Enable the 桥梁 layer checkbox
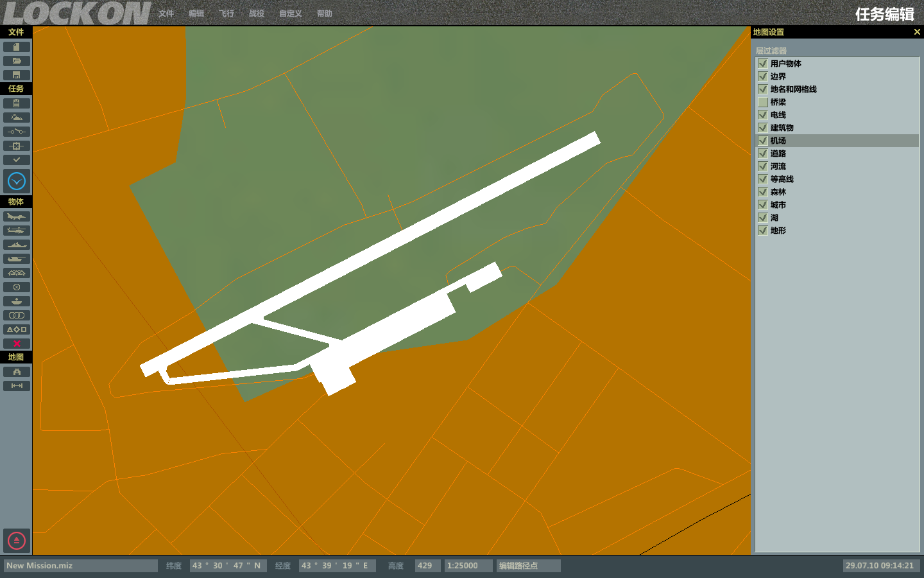This screenshot has width=924, height=578. [x=763, y=102]
